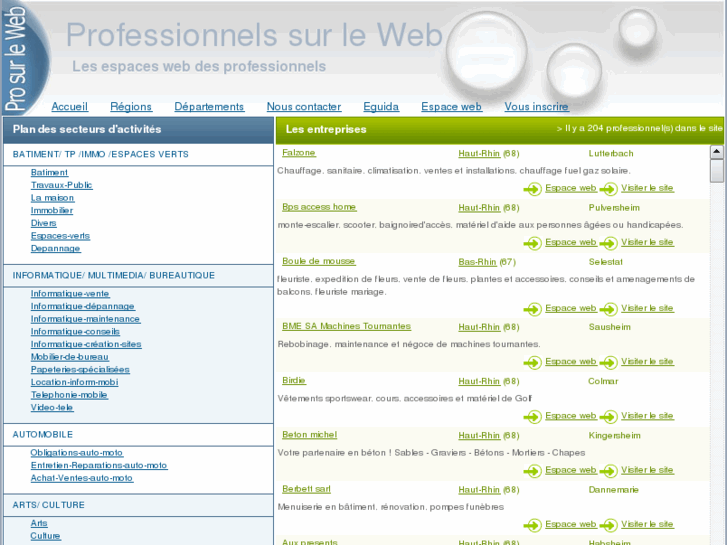
Task: Click the companies list scrollbar thumb
Action: point(716,170)
